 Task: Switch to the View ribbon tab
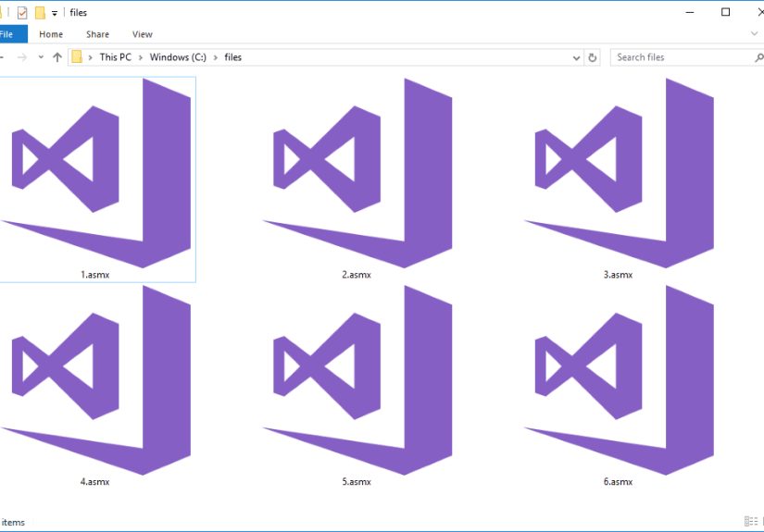(143, 34)
